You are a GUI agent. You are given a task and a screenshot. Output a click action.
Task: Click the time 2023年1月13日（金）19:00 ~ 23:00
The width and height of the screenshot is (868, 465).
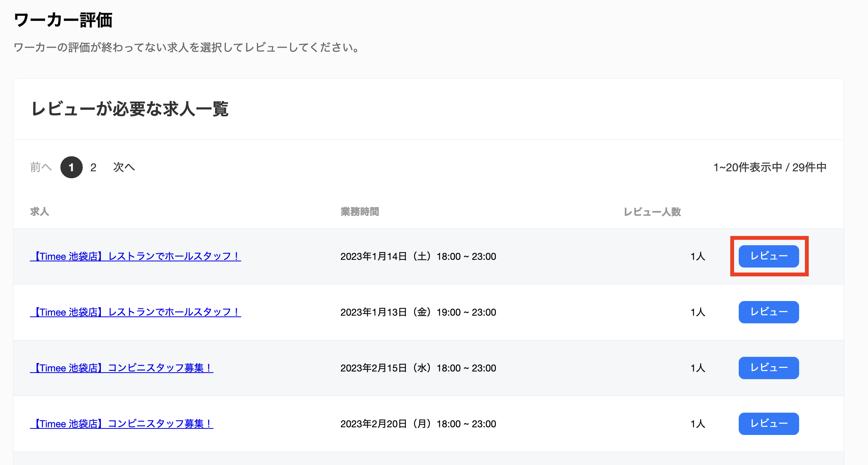[x=418, y=312]
